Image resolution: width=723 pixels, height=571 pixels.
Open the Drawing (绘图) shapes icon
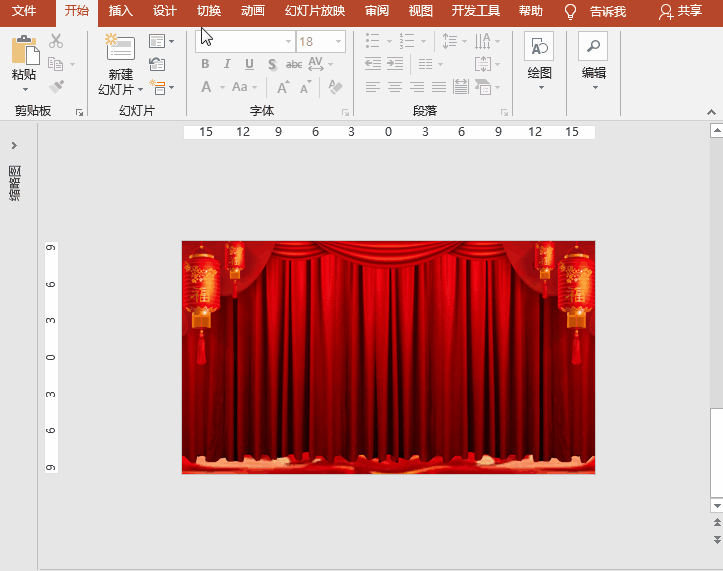click(x=539, y=48)
